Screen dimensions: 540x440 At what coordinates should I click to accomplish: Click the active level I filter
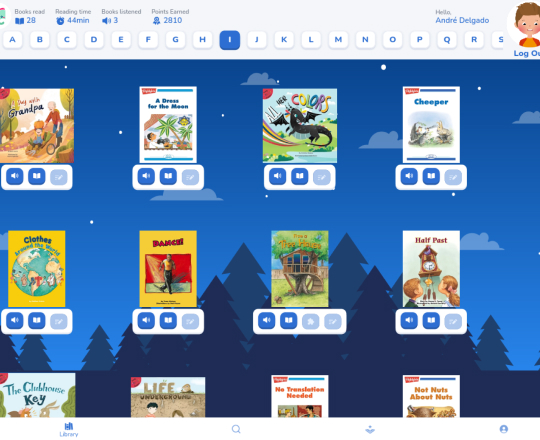230,40
